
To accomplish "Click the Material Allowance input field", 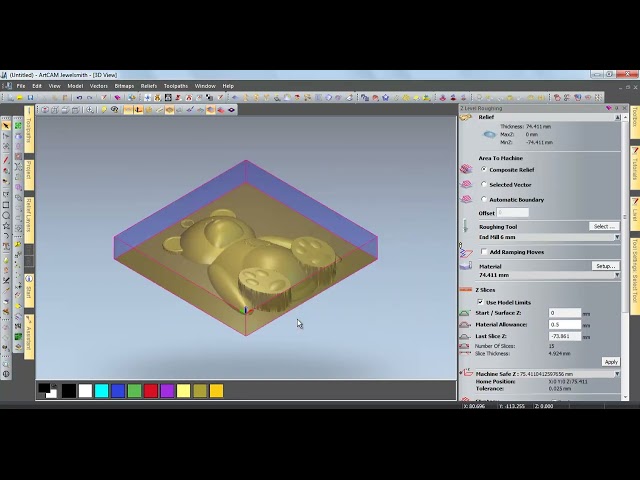I will point(564,324).
